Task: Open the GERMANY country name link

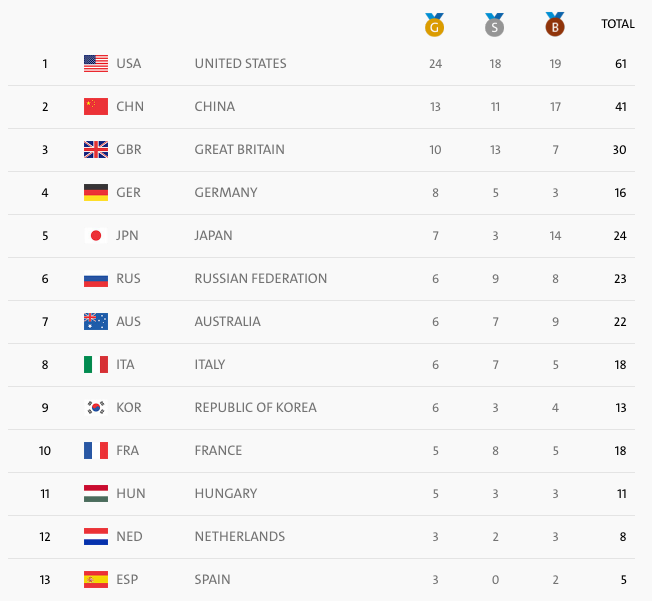Action: tap(226, 193)
